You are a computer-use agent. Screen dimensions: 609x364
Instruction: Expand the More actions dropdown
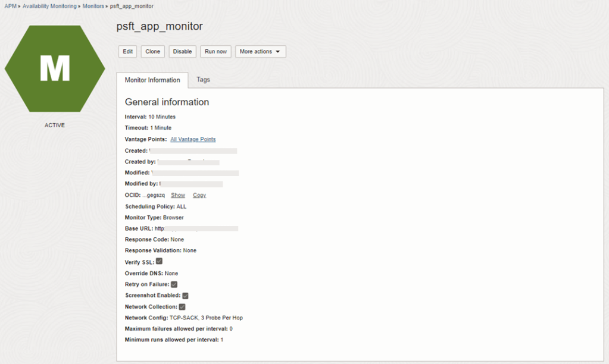coord(260,52)
